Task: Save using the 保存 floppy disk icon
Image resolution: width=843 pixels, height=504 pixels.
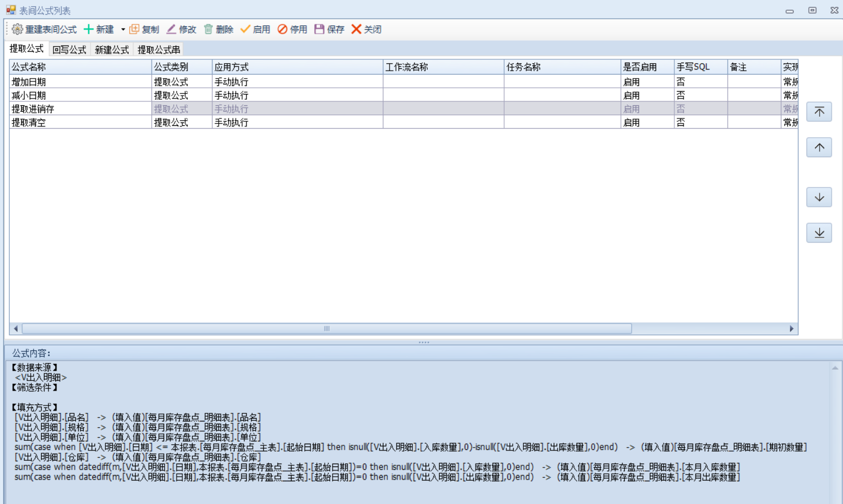Action: coord(320,29)
